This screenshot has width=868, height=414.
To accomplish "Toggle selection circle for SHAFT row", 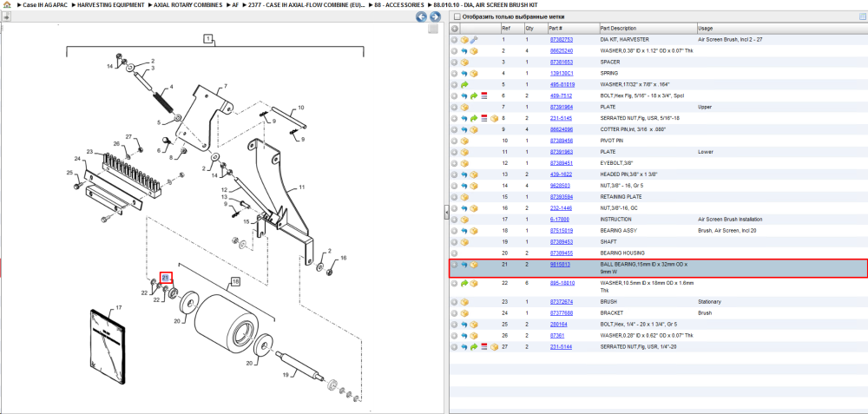I will [455, 242].
